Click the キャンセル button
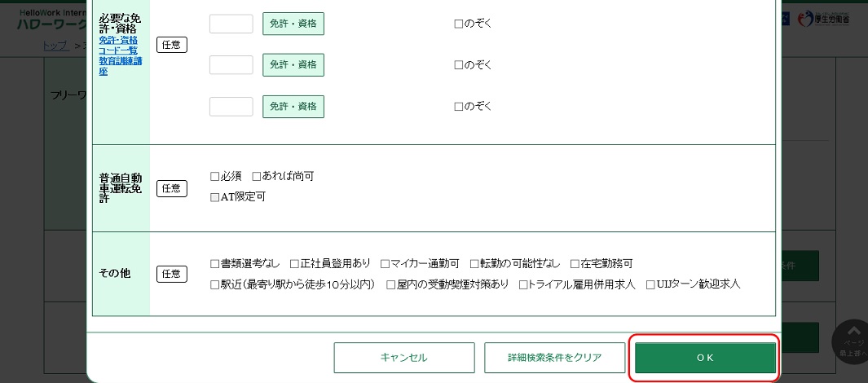This screenshot has height=383, width=868. click(x=404, y=358)
